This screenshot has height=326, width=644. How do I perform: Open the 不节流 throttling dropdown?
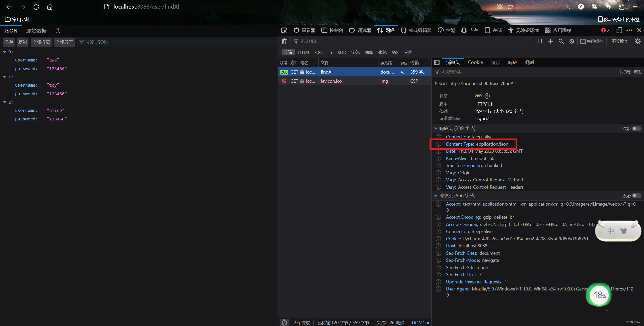(x=619, y=41)
